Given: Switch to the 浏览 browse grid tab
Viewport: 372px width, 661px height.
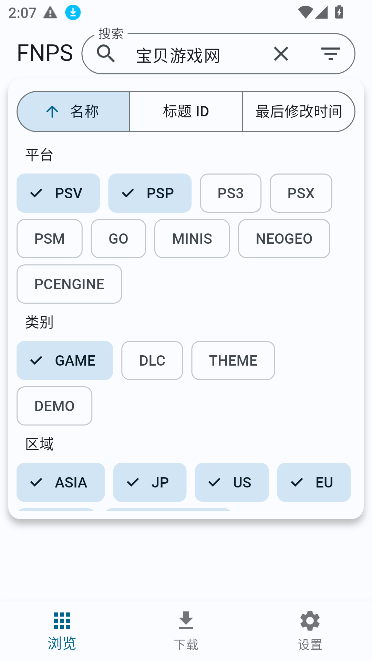Looking at the screenshot, I should click(62, 631).
